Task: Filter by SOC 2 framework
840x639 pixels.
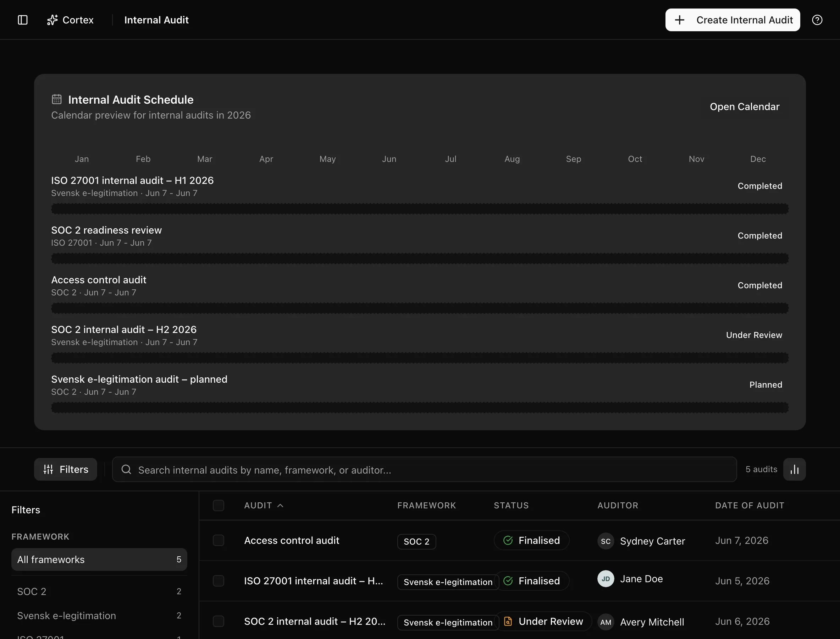Action: (99, 591)
